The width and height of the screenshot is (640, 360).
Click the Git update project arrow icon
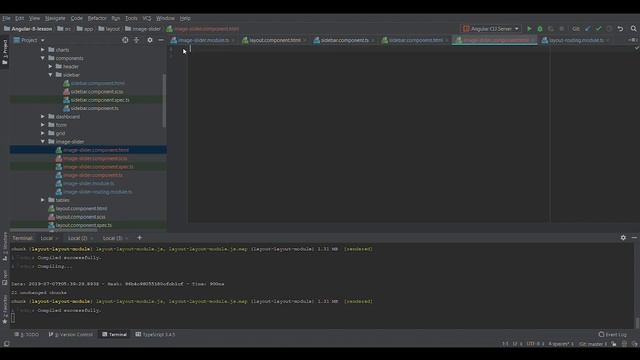pyautogui.click(x=588, y=29)
